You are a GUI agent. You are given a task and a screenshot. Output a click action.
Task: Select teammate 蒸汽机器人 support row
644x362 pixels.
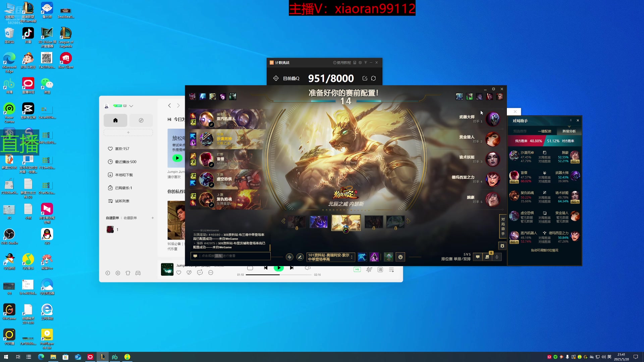227,119
